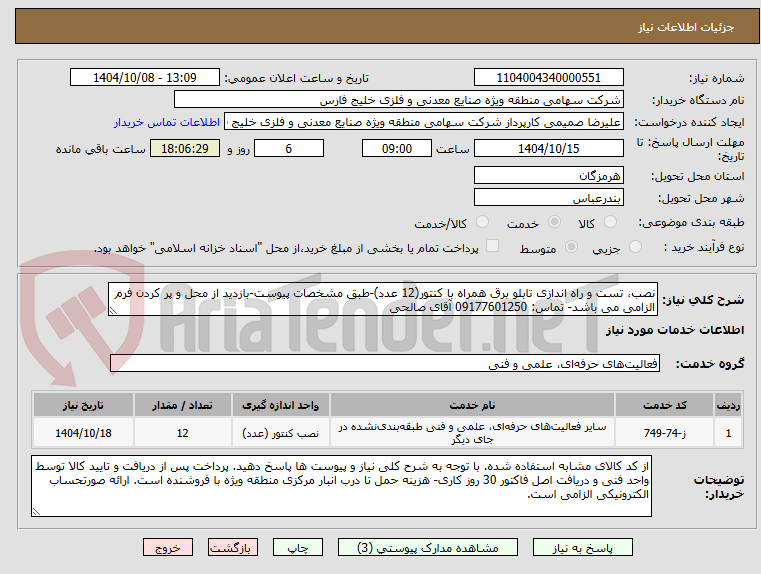The width and height of the screenshot is (761, 574).
Task: Click the unit cell نصب کنتور (عدد)
Action: [281, 432]
